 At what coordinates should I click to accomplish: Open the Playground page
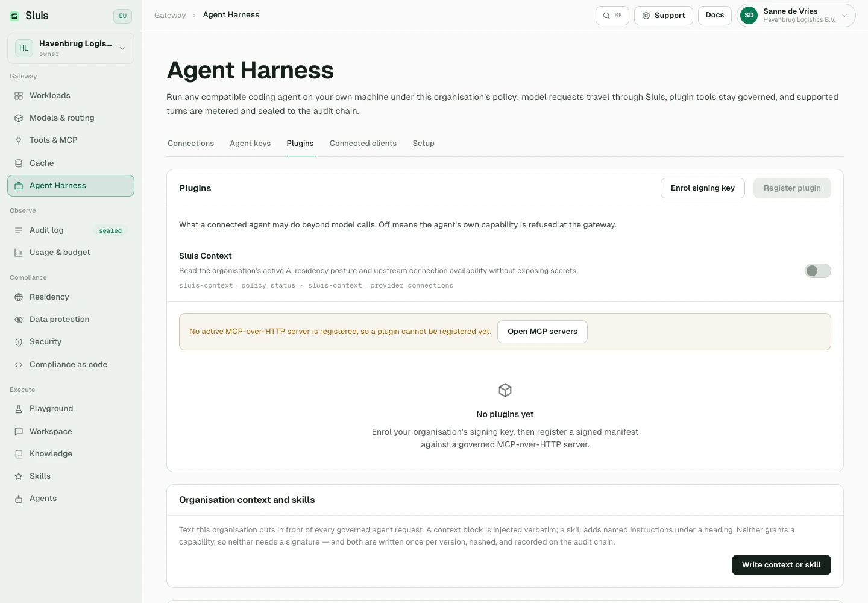tap(71, 409)
